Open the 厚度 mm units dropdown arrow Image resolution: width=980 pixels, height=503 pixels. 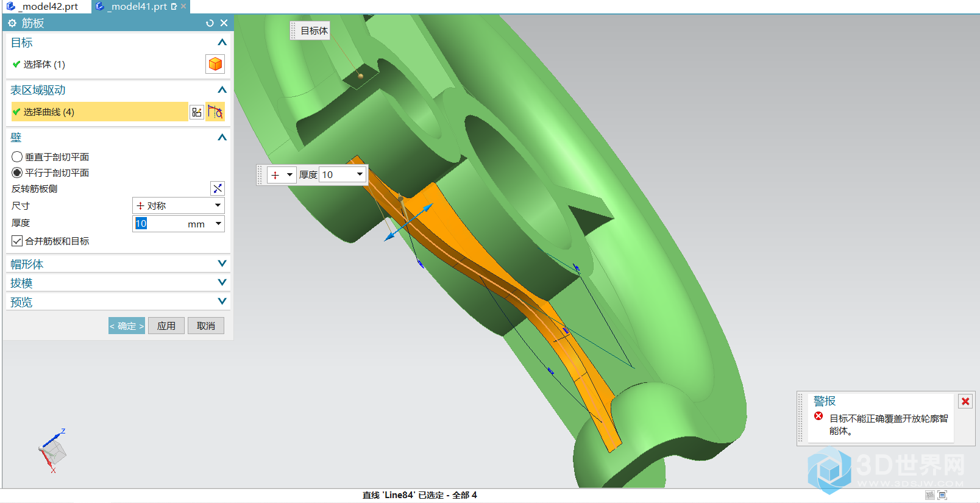tap(218, 224)
